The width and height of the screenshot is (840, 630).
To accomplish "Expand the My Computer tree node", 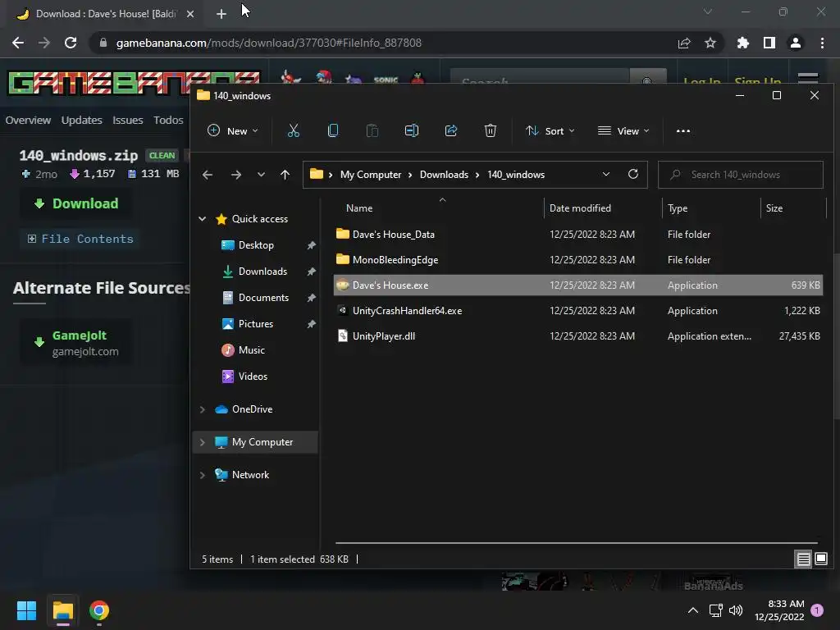I will tap(203, 442).
